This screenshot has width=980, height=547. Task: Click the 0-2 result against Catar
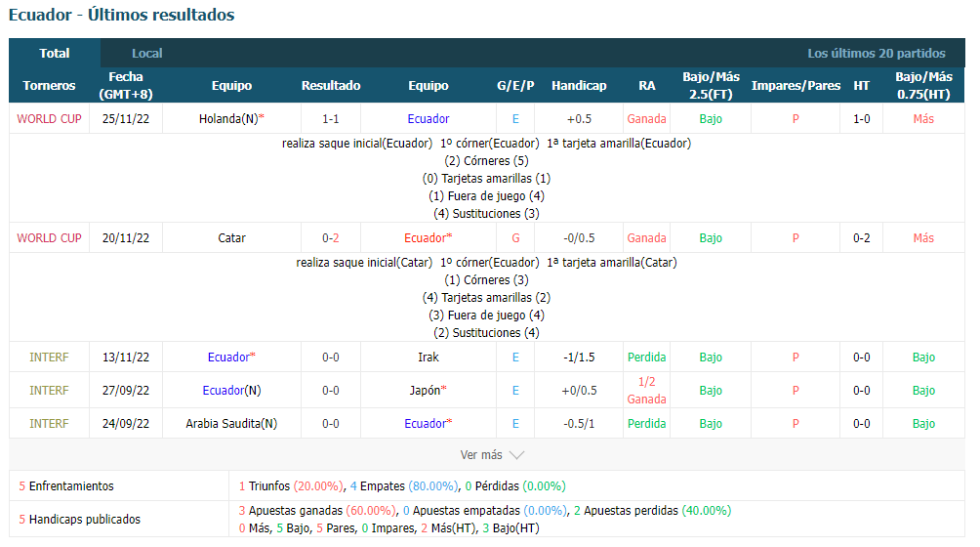point(331,238)
